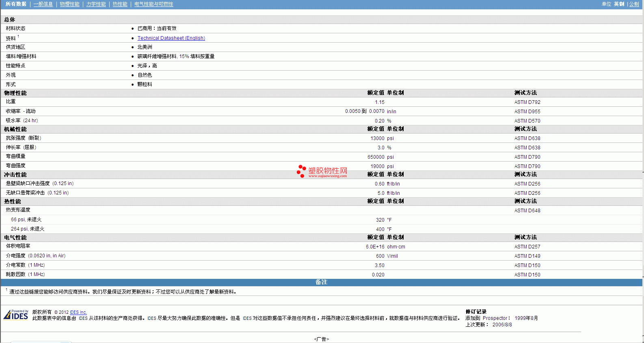Switch units to 英制
Image resolution: width=644 pixels, height=343 pixels.
pos(619,4)
